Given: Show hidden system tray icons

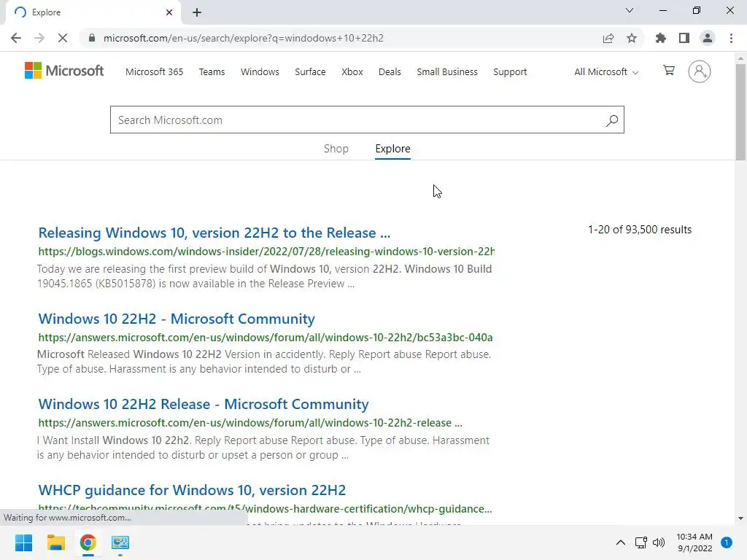Looking at the screenshot, I should tap(620, 542).
